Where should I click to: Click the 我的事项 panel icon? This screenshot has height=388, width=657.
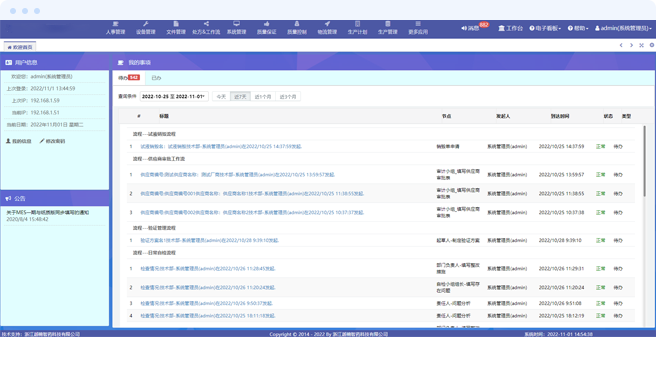[121, 62]
